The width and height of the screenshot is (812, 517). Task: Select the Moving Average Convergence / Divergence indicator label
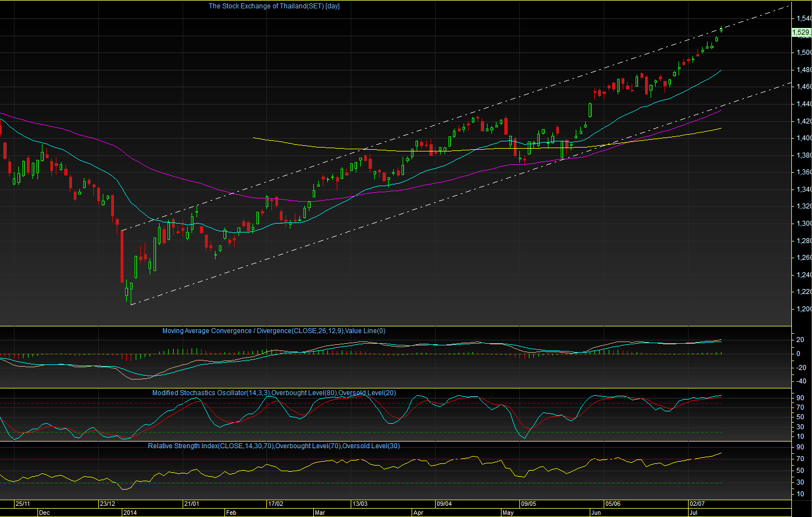click(x=274, y=331)
